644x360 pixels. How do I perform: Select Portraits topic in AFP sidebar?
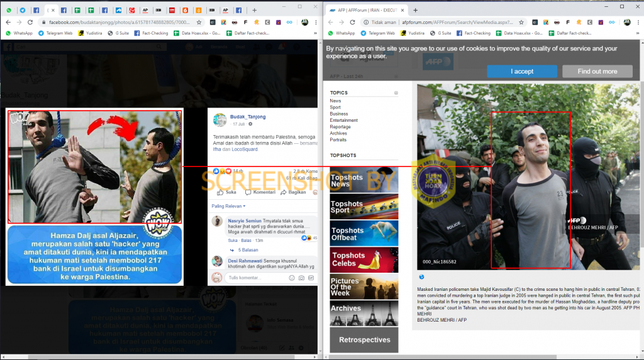point(338,140)
